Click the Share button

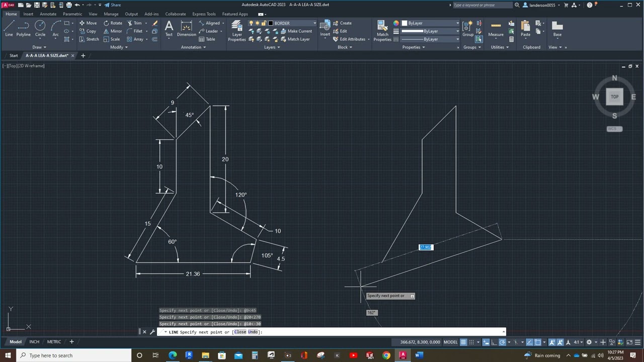click(112, 5)
